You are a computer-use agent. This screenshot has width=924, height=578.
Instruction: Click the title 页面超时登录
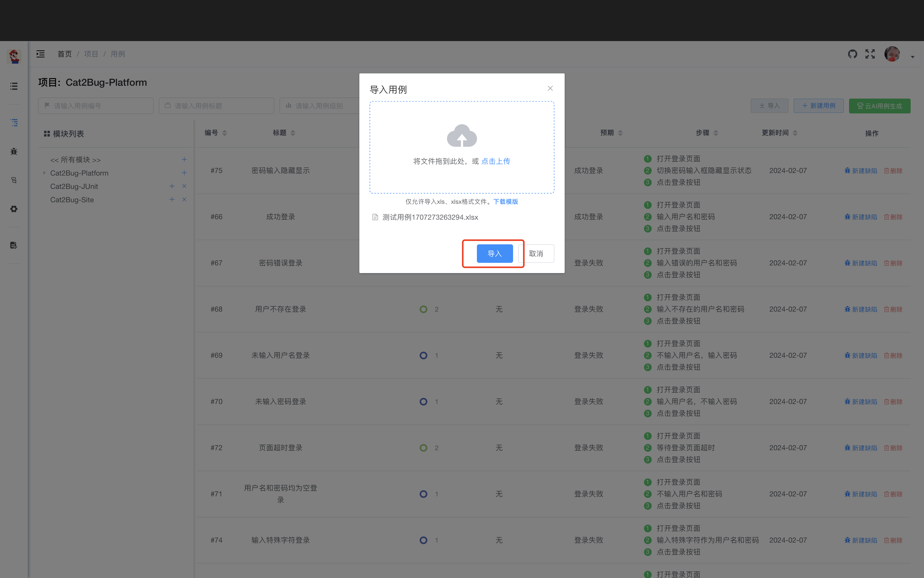[281, 448]
